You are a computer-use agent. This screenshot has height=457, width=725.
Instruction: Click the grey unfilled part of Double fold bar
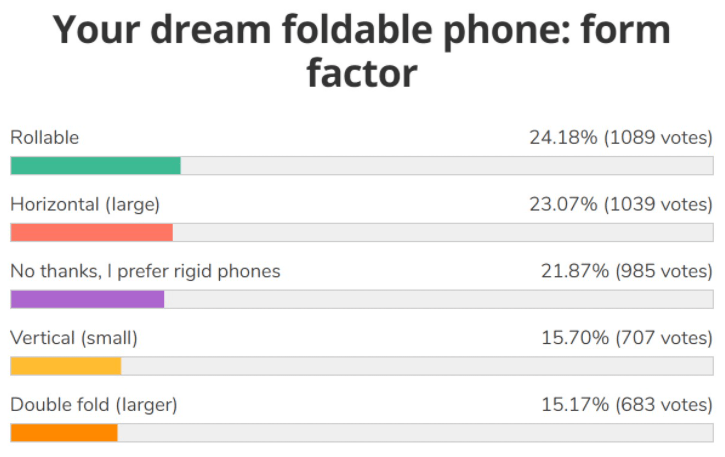(414, 433)
